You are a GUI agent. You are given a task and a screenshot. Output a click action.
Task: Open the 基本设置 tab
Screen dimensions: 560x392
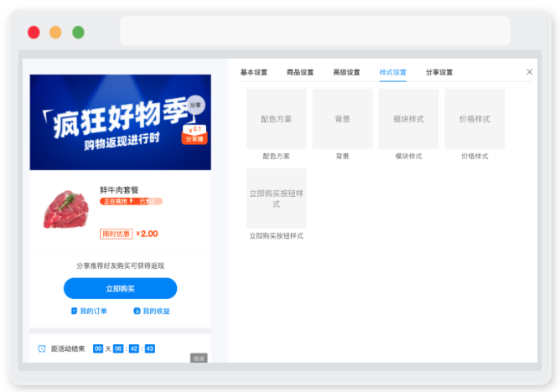coord(253,72)
